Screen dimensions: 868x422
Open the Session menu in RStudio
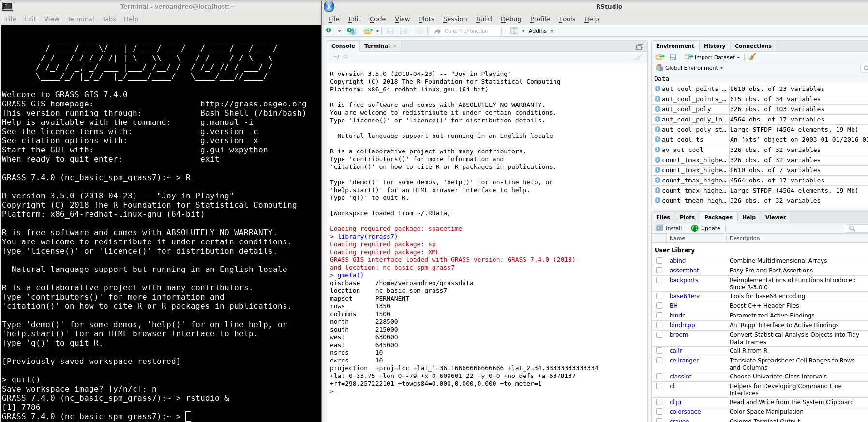(455, 19)
